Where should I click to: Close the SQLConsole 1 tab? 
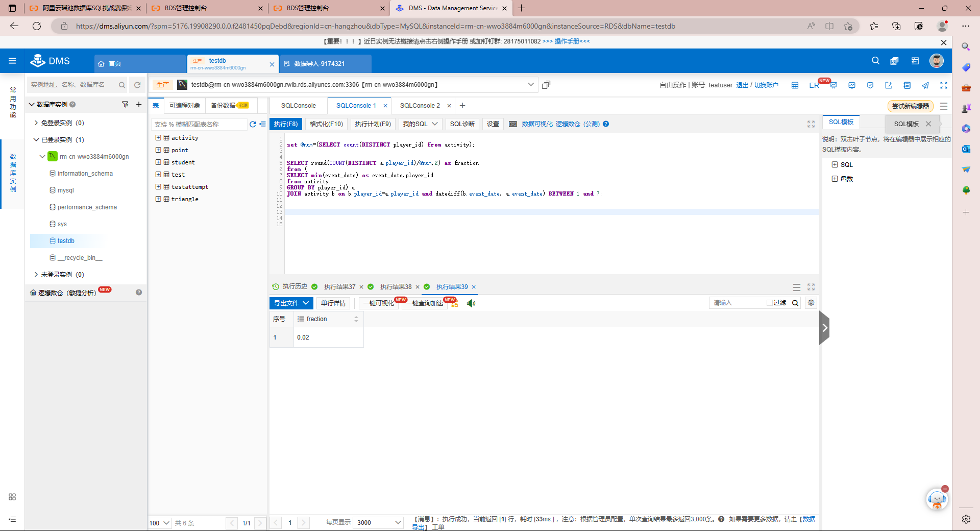(385, 106)
